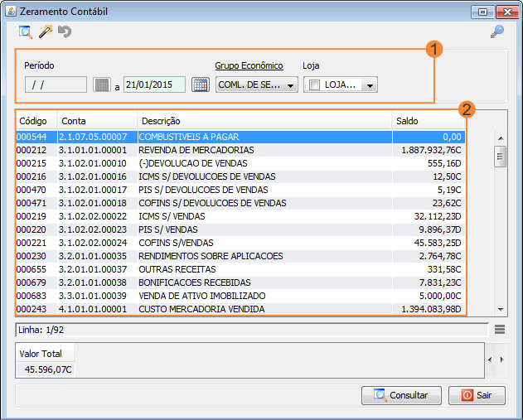Image resolution: width=523 pixels, height=420 pixels.
Task: Click the vertical scrollbar down arrow
Action: tap(501, 309)
